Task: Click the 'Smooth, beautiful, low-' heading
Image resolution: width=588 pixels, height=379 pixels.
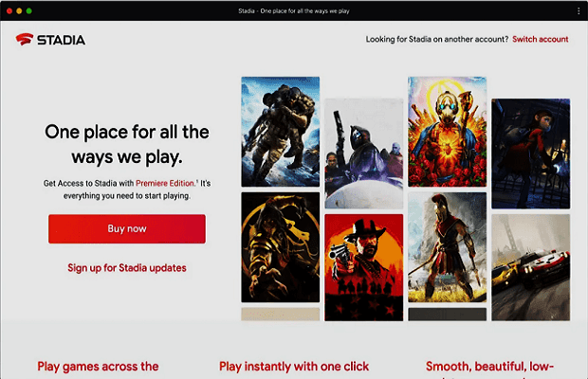Action: point(489,367)
